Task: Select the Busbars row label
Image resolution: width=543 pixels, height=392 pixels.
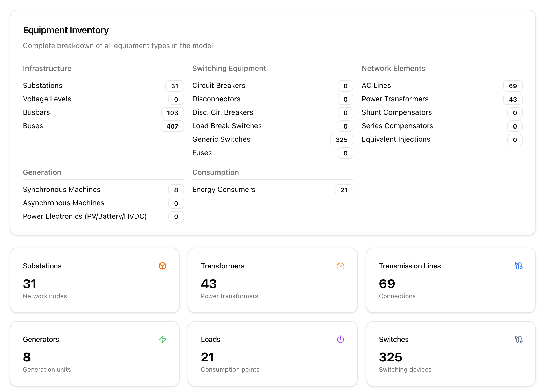Action: (x=36, y=112)
